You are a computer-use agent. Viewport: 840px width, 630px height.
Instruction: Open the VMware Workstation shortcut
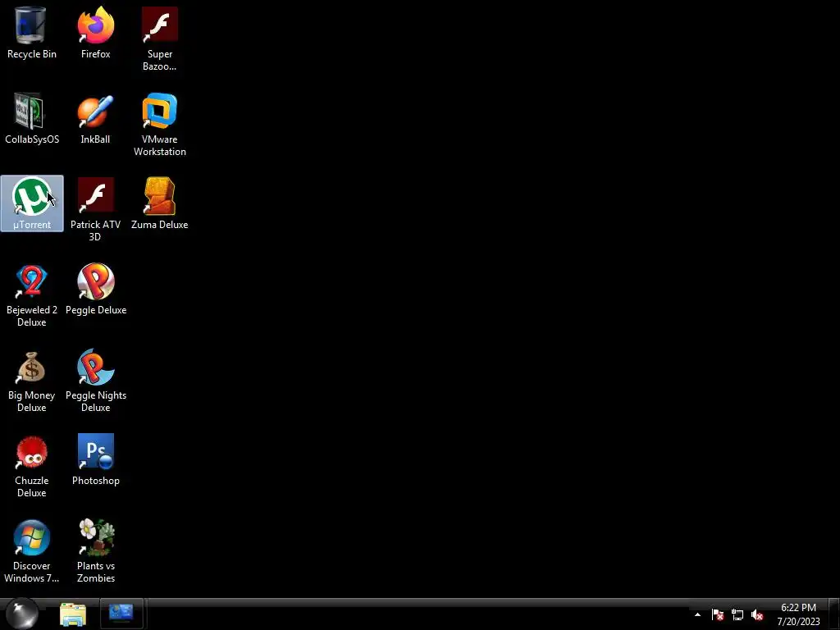pos(160,125)
